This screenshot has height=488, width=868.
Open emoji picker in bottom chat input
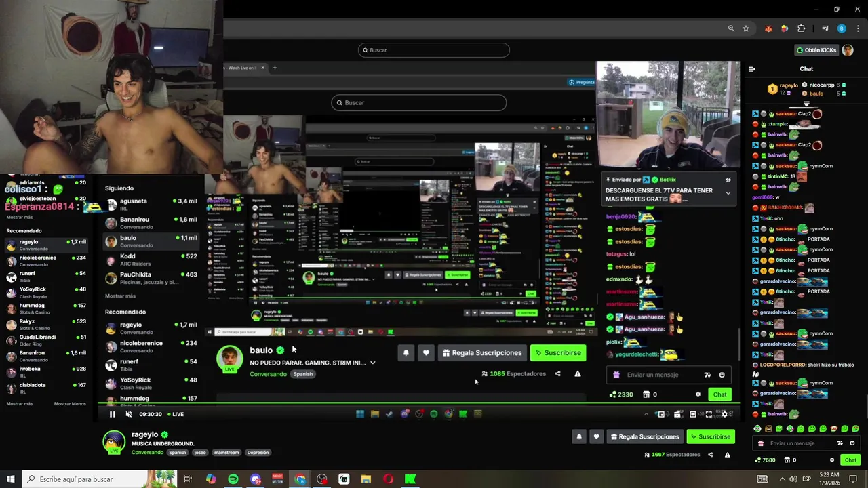click(852, 443)
